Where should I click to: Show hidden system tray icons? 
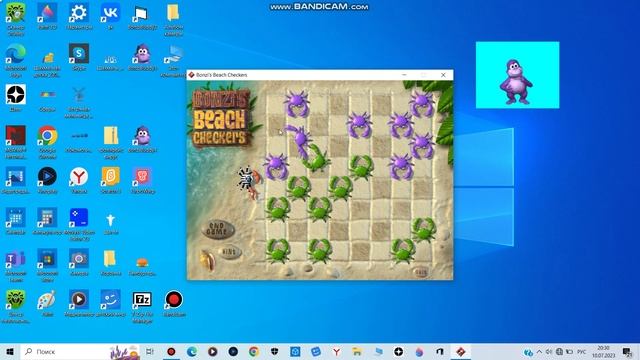click(539, 351)
